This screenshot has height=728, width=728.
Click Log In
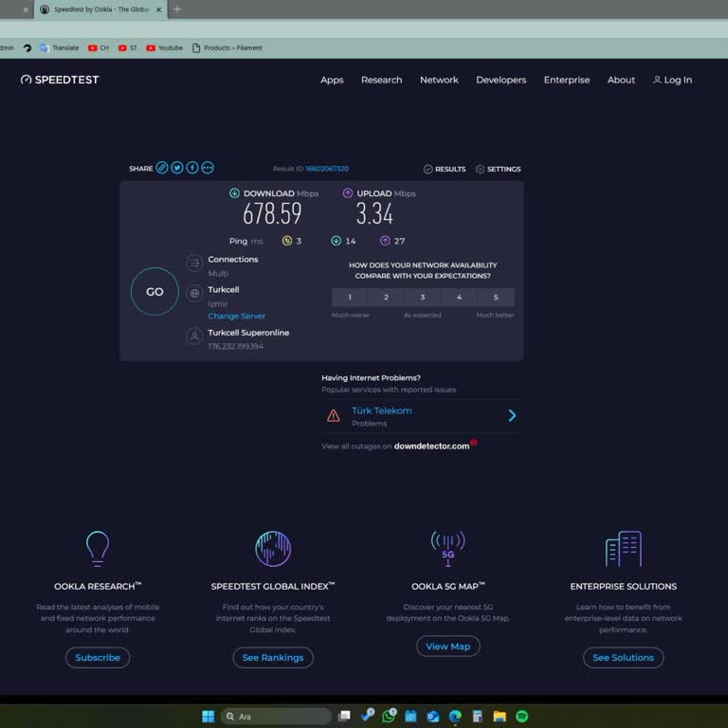click(672, 80)
